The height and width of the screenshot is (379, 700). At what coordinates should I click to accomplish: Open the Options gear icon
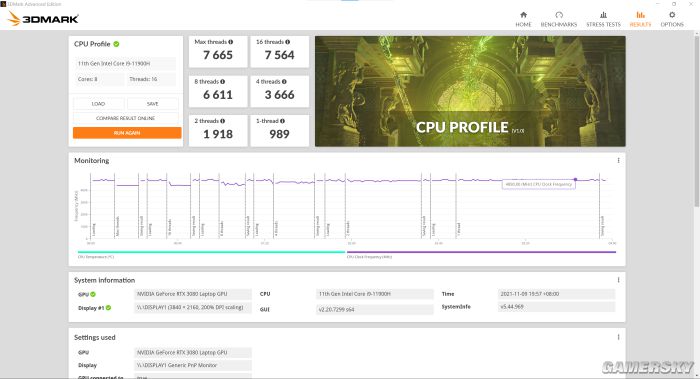point(672,15)
